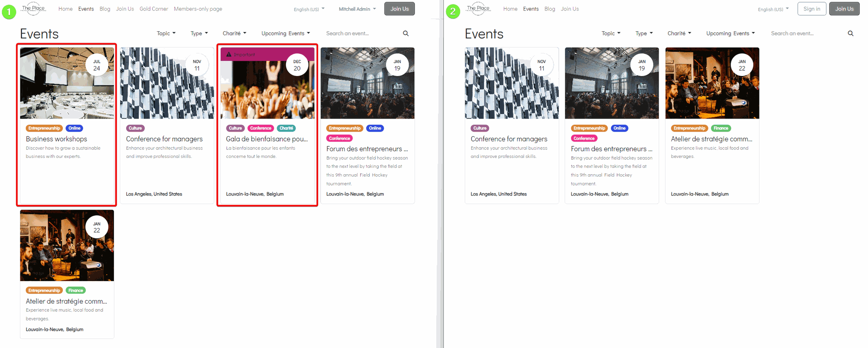Open the Gala de bienfaisance event title
The image size is (868, 348).
(267, 139)
